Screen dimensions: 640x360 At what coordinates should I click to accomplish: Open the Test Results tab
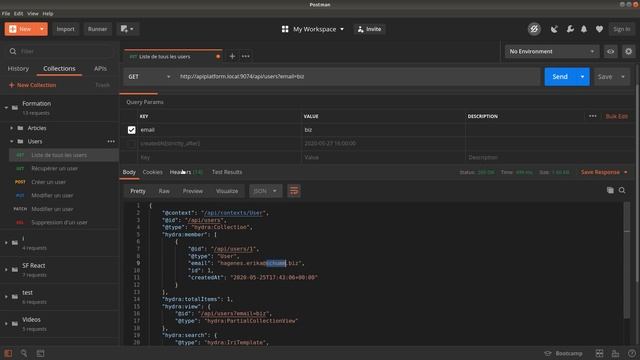[x=227, y=172]
